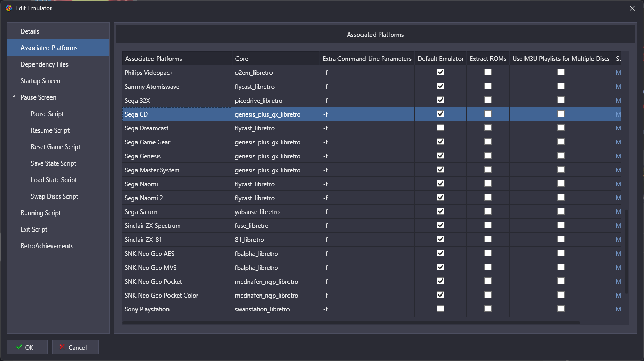Click the picodrive_libretro core cell
Image resolution: width=644 pixels, height=361 pixels.
tap(276, 100)
